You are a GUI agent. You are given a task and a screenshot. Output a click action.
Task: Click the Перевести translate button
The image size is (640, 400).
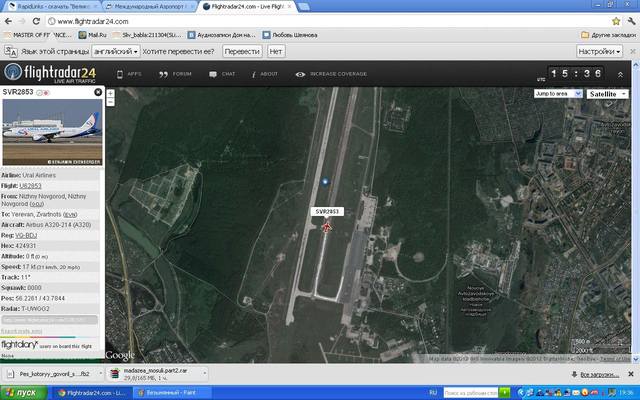(242, 51)
